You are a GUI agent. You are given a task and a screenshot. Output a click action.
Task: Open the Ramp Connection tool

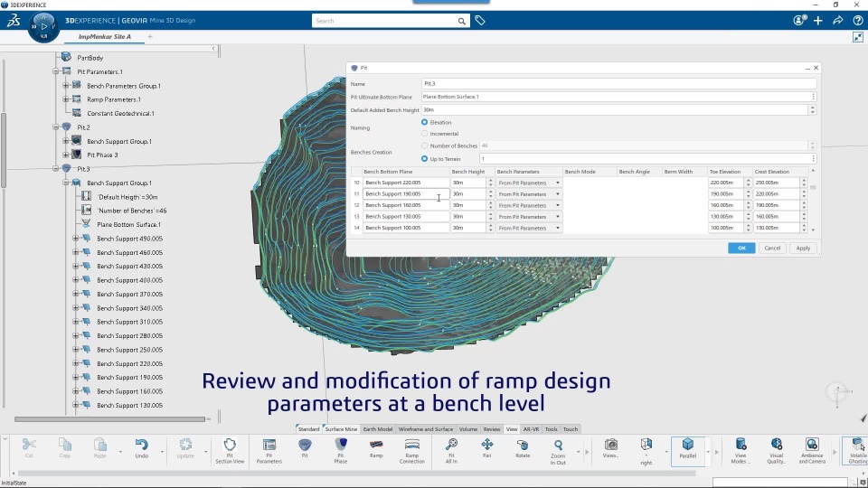pos(412,450)
